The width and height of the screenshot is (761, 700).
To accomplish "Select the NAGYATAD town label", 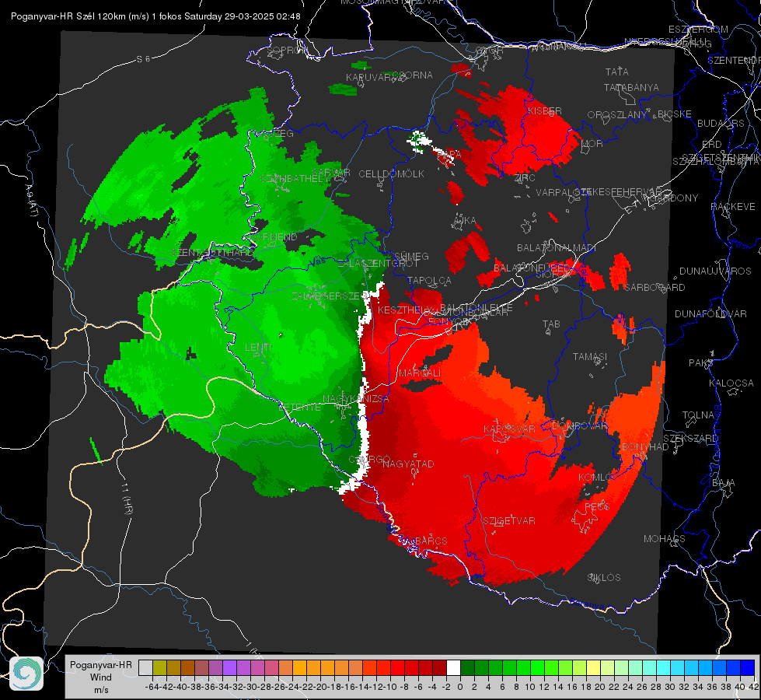I will (x=408, y=464).
